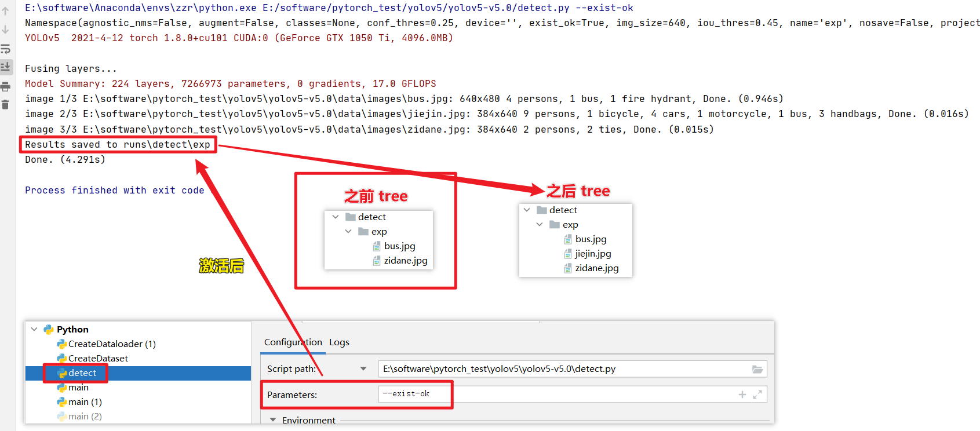The height and width of the screenshot is (431, 980).
Task: Click the CreateDataset Python icon
Action: click(61, 359)
